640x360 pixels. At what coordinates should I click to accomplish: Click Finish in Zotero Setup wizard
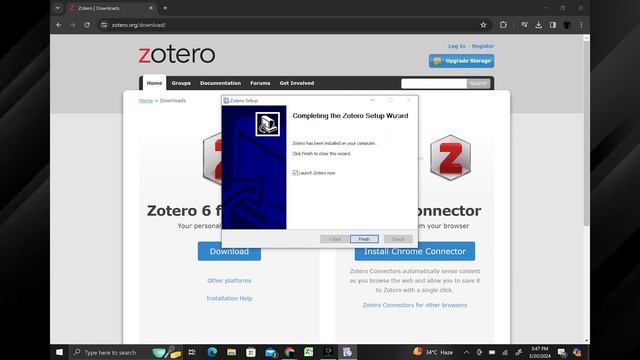click(364, 239)
